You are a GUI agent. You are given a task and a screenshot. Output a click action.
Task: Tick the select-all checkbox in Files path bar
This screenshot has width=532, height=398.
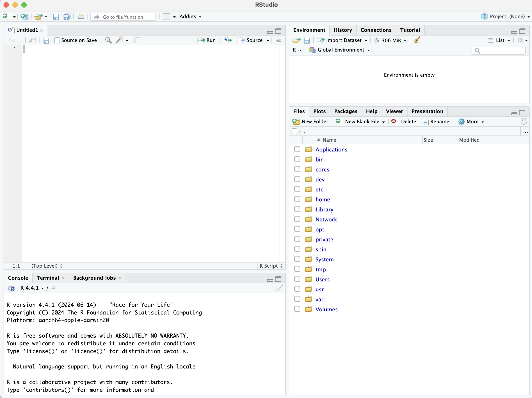point(294,131)
